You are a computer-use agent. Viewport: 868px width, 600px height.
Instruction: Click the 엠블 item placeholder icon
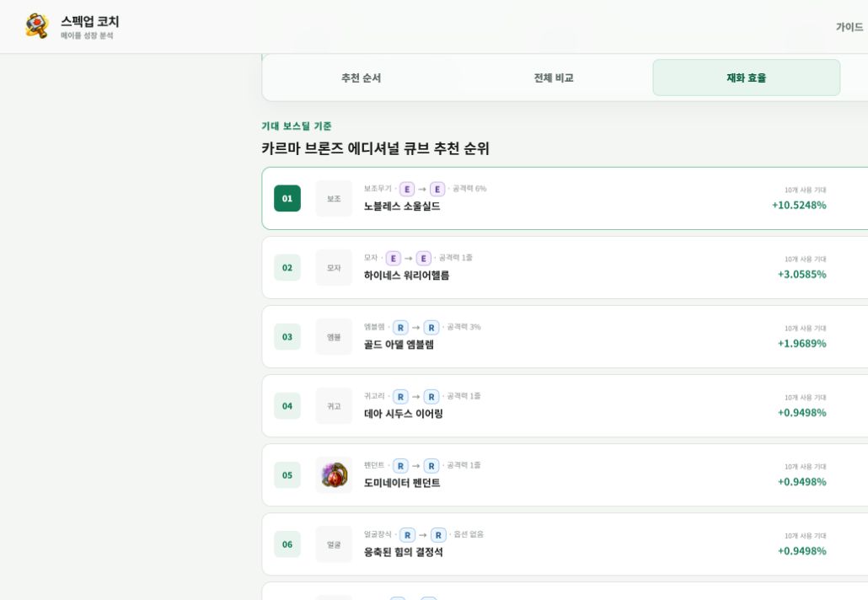pos(334,336)
